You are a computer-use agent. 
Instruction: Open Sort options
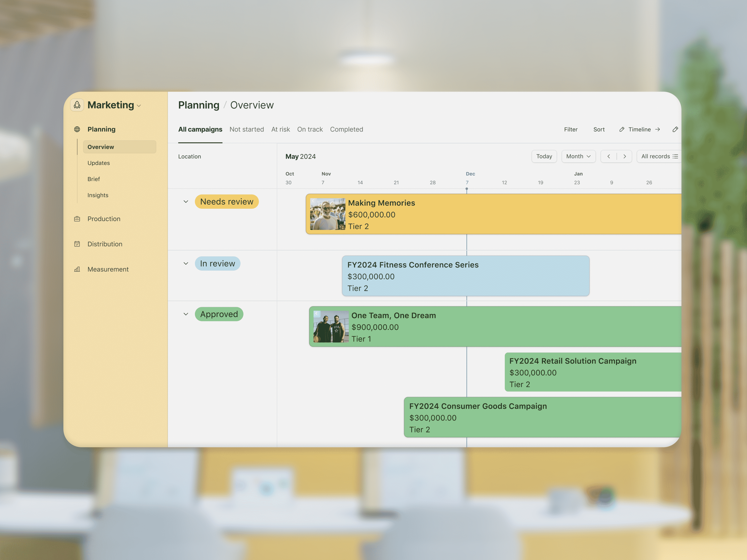tap(599, 129)
